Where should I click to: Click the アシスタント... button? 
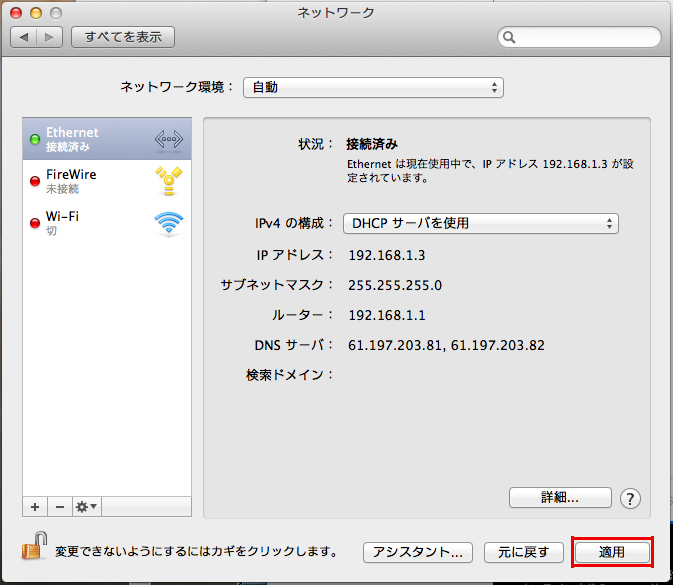pos(418,552)
